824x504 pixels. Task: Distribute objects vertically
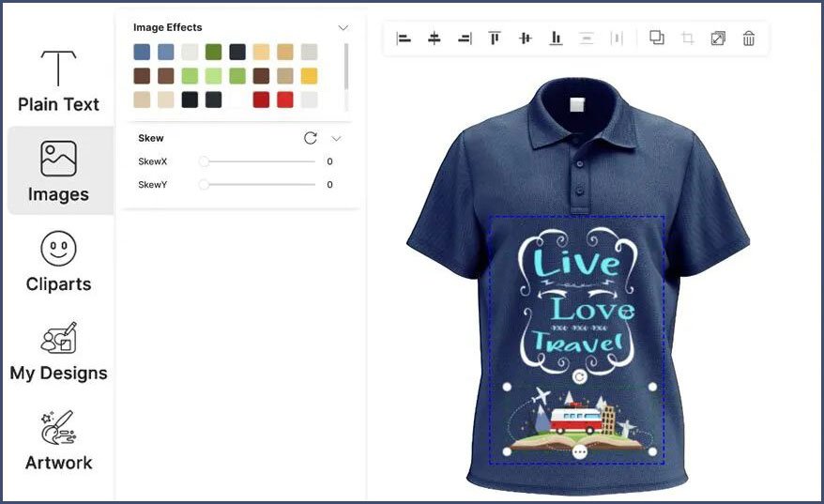[586, 38]
